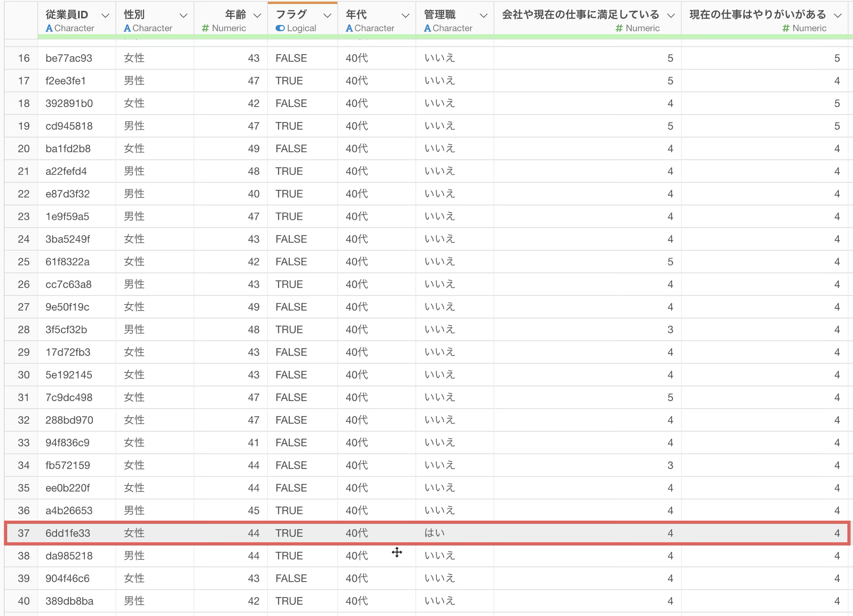Select the はい cell in 管理職 column
This screenshot has height=616, width=853.
435,533
